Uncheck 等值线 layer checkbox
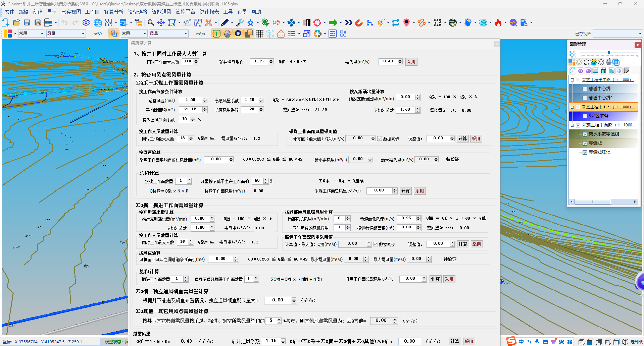644x346 pixels. click(585, 143)
